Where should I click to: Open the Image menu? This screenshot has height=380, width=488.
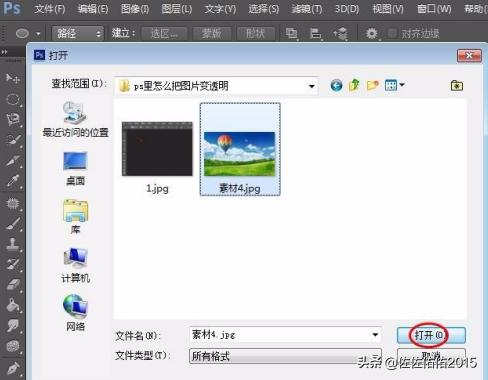tap(135, 9)
